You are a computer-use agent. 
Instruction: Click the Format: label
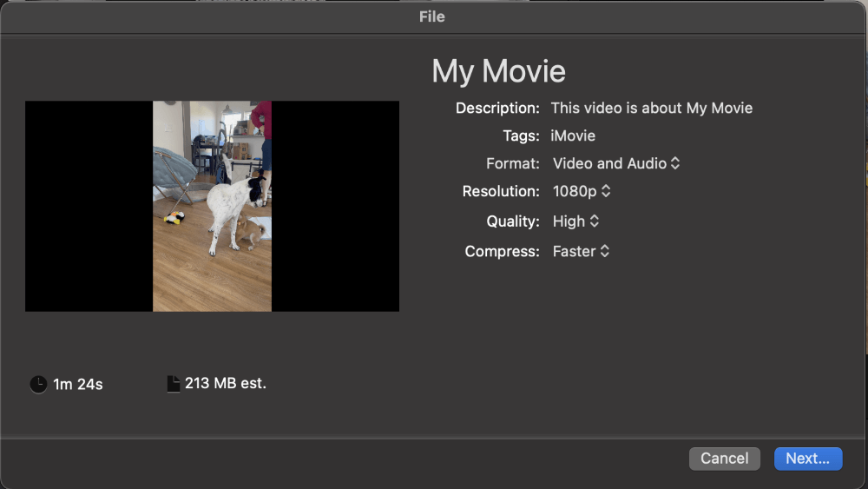pyautogui.click(x=513, y=163)
